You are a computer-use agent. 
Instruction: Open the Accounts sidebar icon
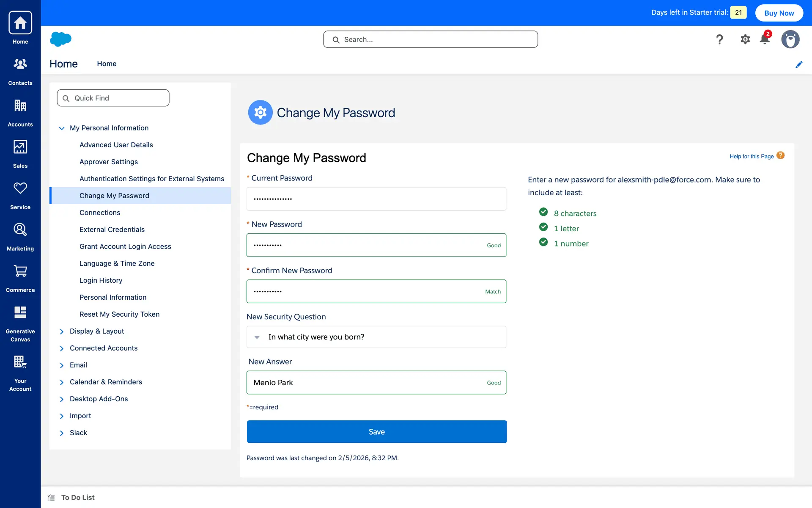pyautogui.click(x=20, y=112)
